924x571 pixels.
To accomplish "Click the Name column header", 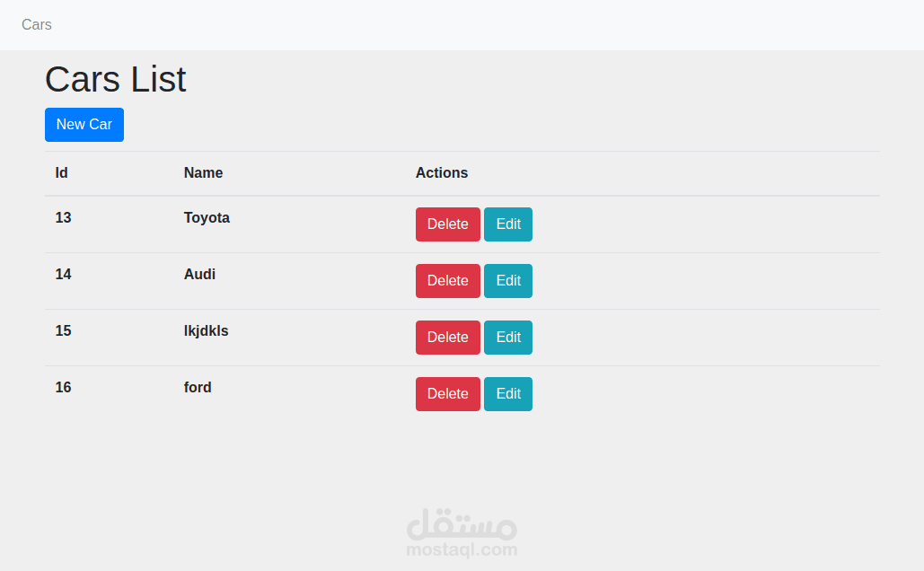I will (x=203, y=173).
